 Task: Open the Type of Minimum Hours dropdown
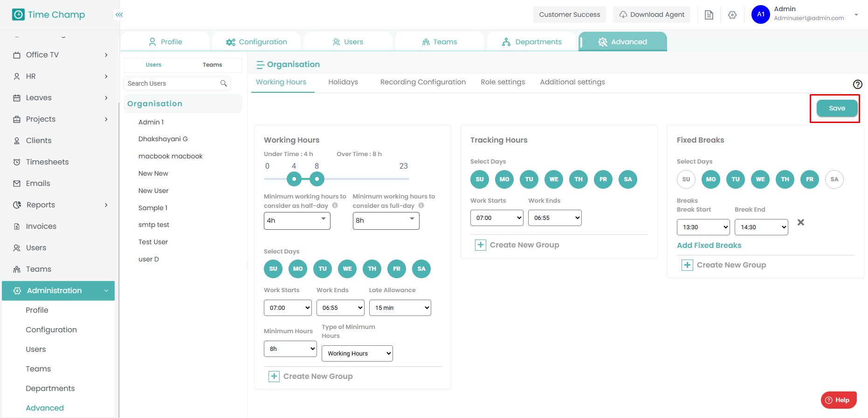357,354
